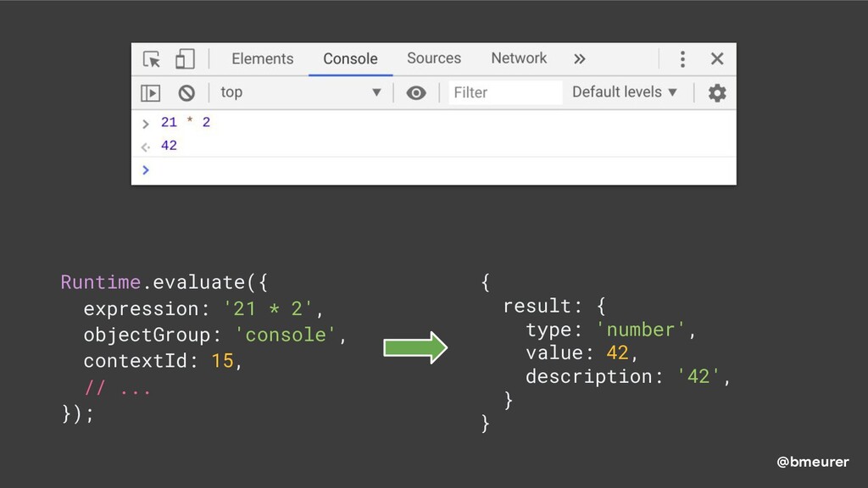Open DevTools three-dot customize menu

click(682, 58)
